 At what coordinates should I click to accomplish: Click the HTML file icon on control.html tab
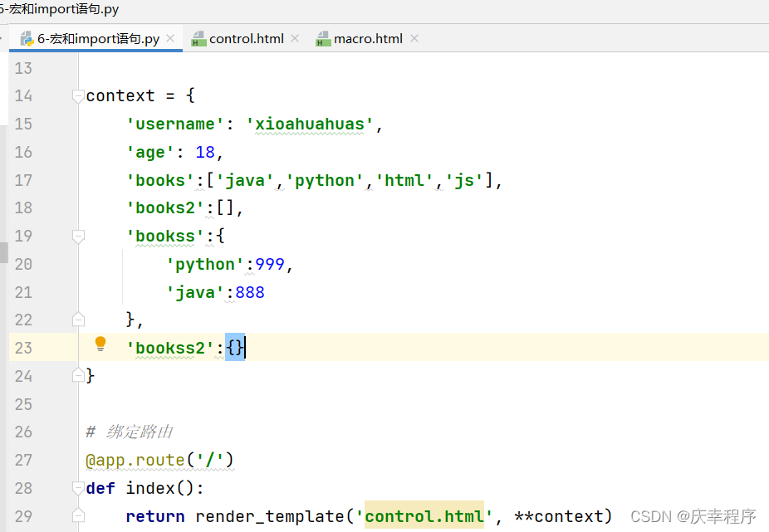[x=198, y=39]
